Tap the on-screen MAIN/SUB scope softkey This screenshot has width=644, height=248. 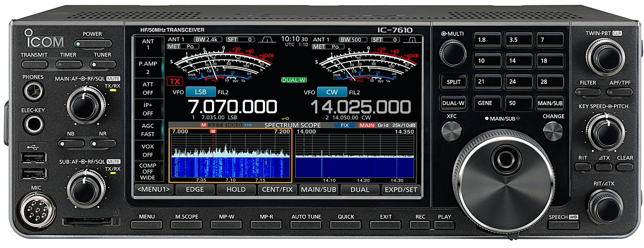319,189
